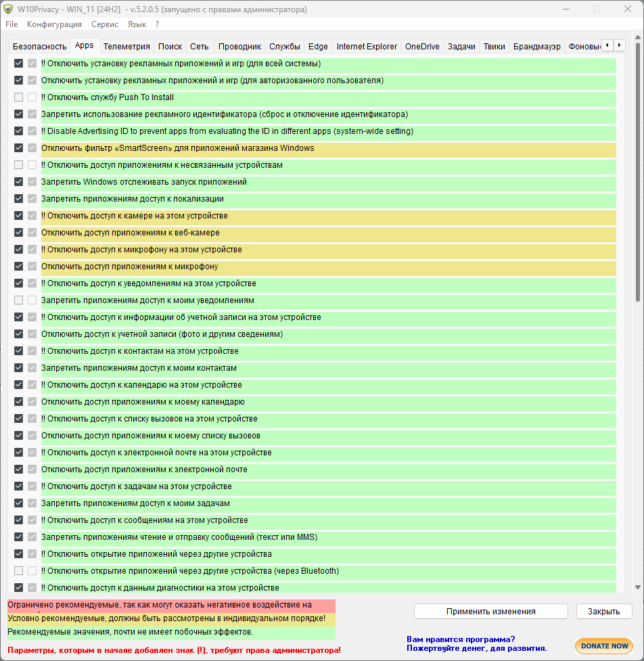Uncheck 'Отключить доступ приложениям к моему календарю'
The height and width of the screenshot is (661, 644).
coord(18,402)
